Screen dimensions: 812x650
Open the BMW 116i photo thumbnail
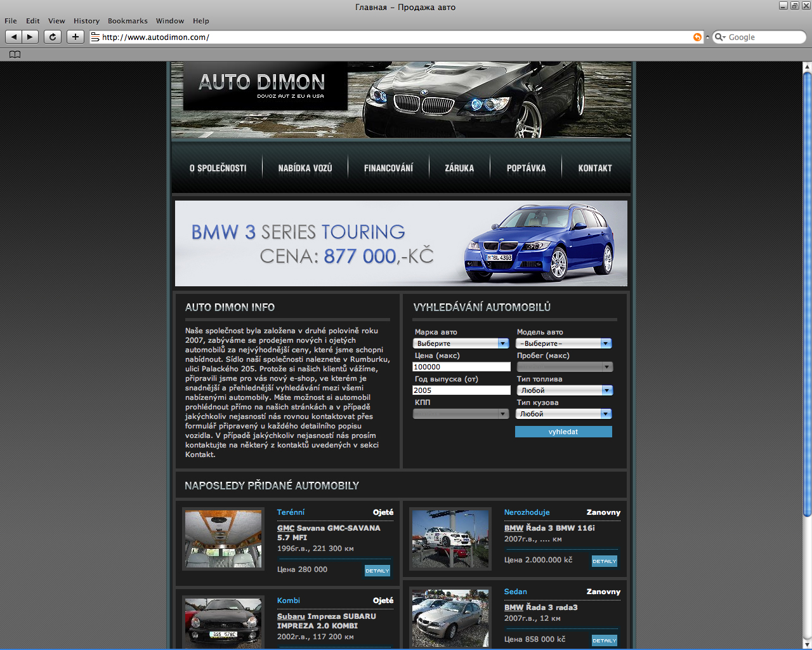450,539
